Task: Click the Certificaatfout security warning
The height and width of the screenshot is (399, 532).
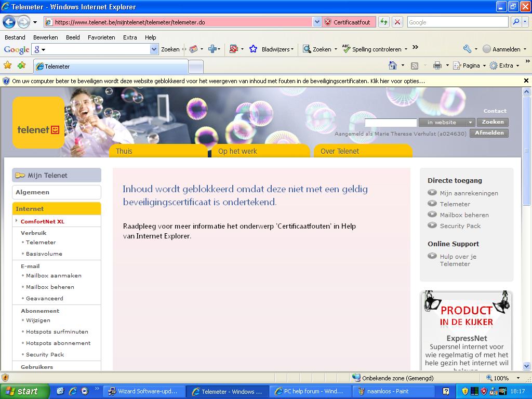Action: 348,22
